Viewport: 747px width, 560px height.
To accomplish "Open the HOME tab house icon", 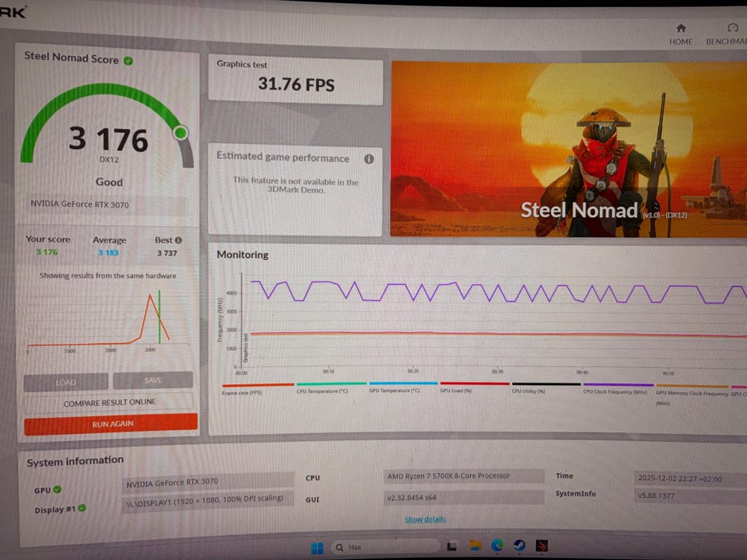I will click(x=681, y=29).
